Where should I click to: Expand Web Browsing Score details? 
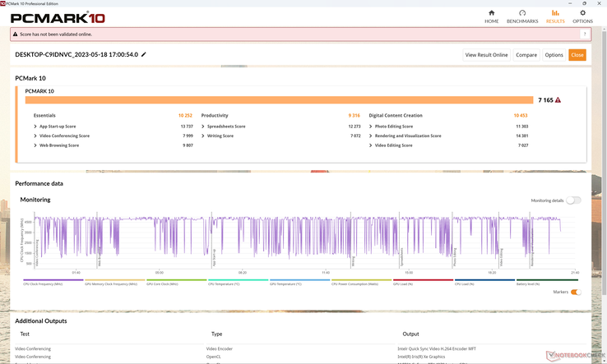[35, 145]
